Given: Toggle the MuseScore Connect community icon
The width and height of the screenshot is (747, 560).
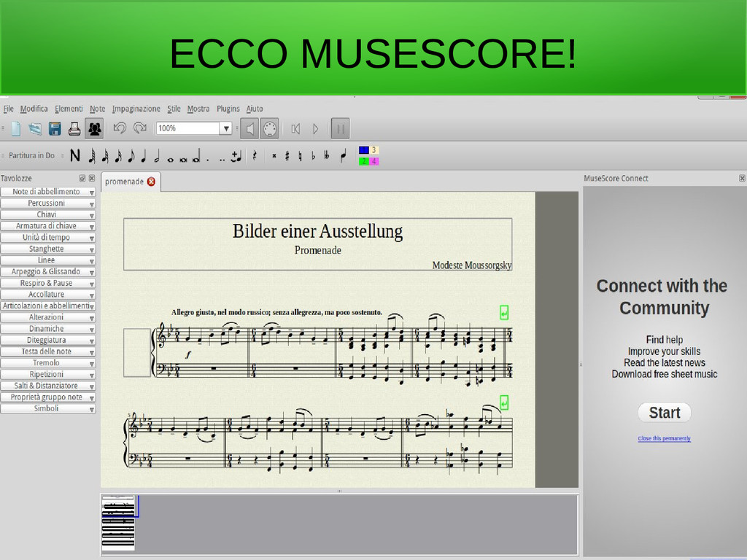Looking at the screenshot, I should (94, 128).
